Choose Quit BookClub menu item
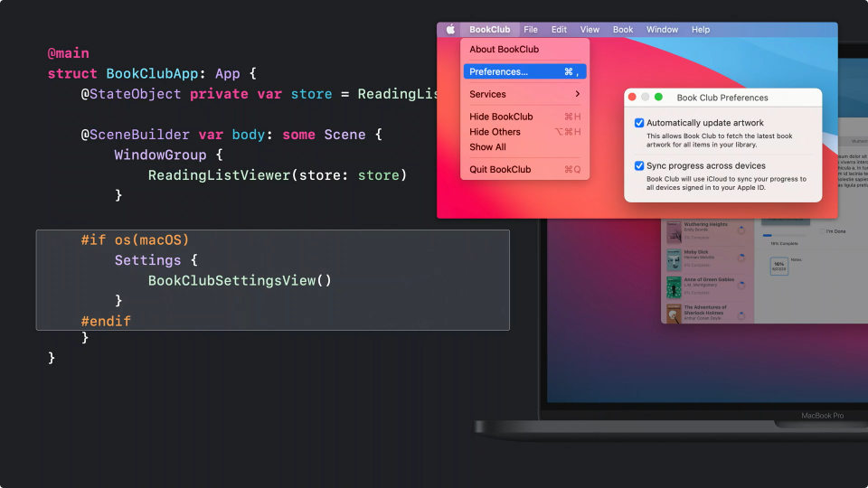The width and height of the screenshot is (868, 488). (x=524, y=169)
